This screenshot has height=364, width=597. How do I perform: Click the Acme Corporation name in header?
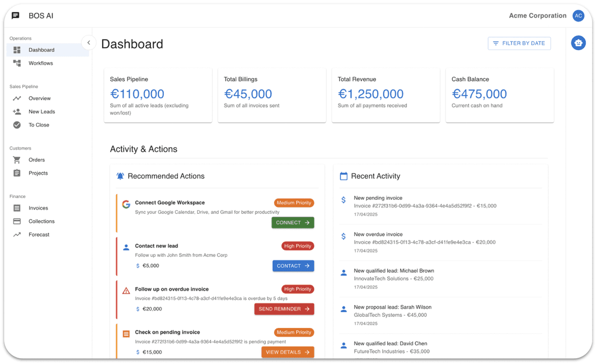[538, 16]
